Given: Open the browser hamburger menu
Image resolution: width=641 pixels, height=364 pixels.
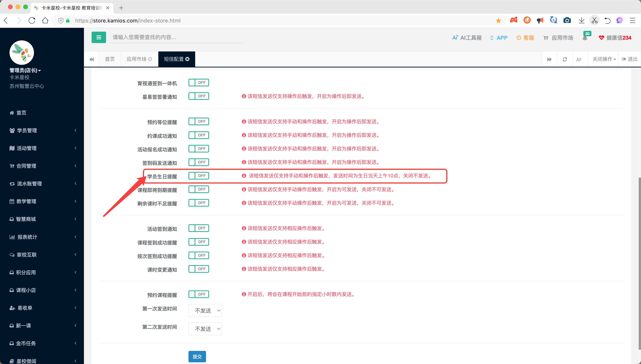Looking at the screenshot, I should [x=632, y=21].
